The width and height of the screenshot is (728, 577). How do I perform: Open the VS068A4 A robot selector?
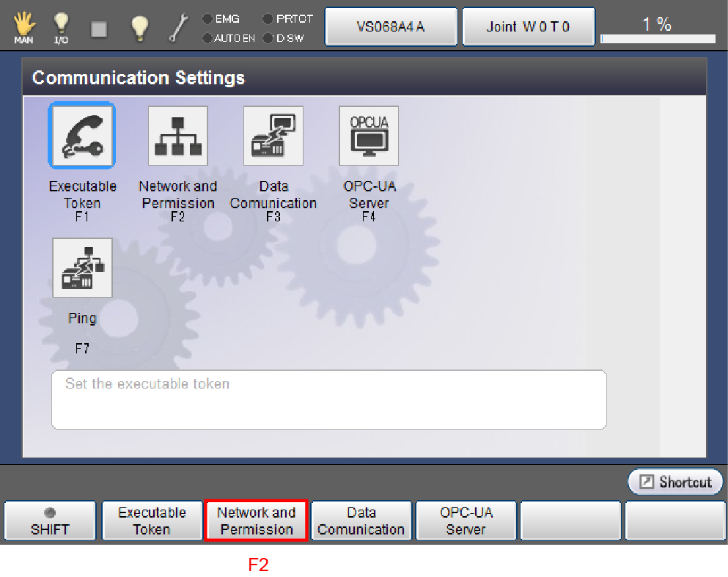click(x=391, y=27)
